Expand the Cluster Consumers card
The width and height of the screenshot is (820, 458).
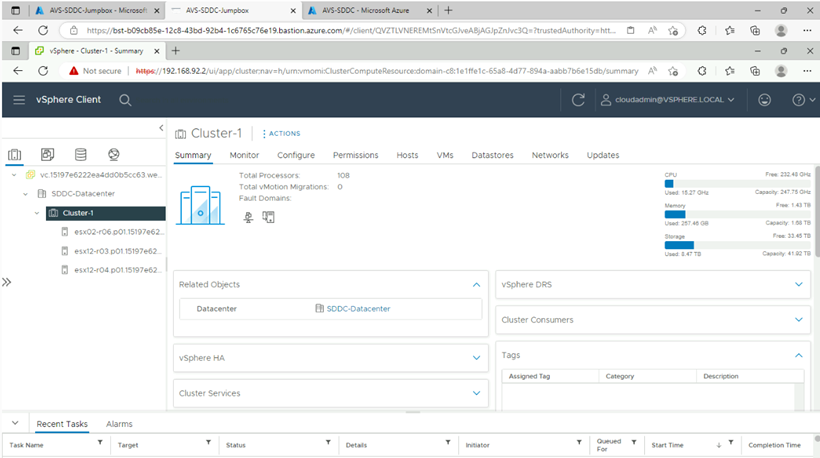799,319
